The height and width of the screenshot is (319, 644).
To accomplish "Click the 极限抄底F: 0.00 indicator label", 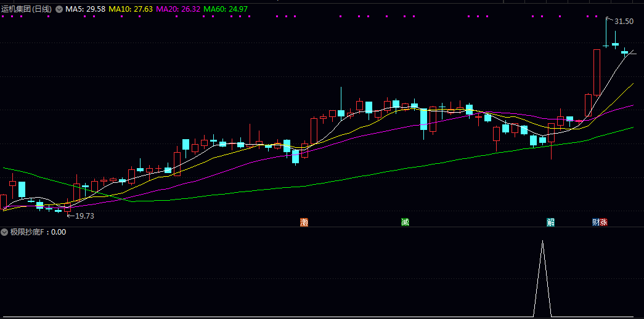I will coord(38,232).
